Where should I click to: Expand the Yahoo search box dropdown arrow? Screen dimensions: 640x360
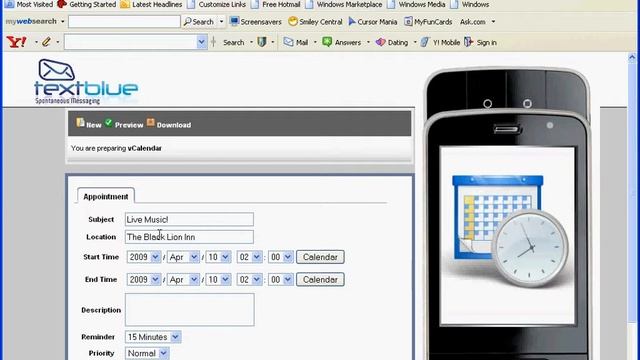point(202,42)
